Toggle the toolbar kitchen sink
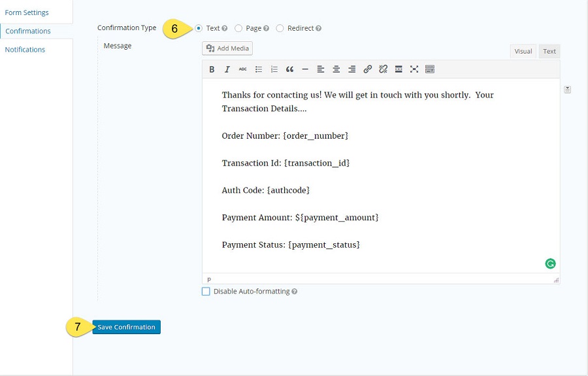The height and width of the screenshot is (376, 588). tap(430, 69)
